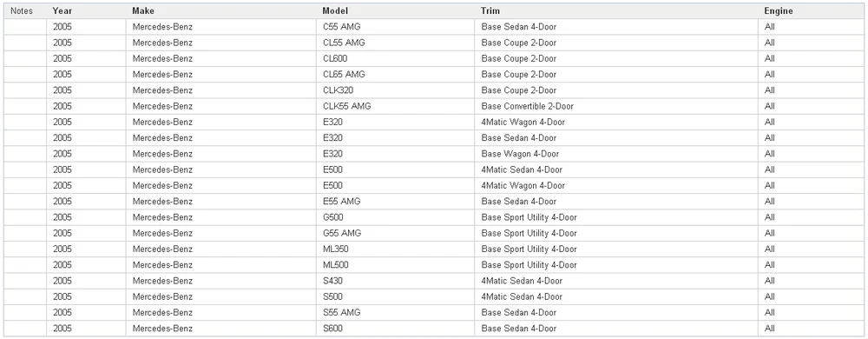Click the CLK320 model cell

tap(395, 90)
